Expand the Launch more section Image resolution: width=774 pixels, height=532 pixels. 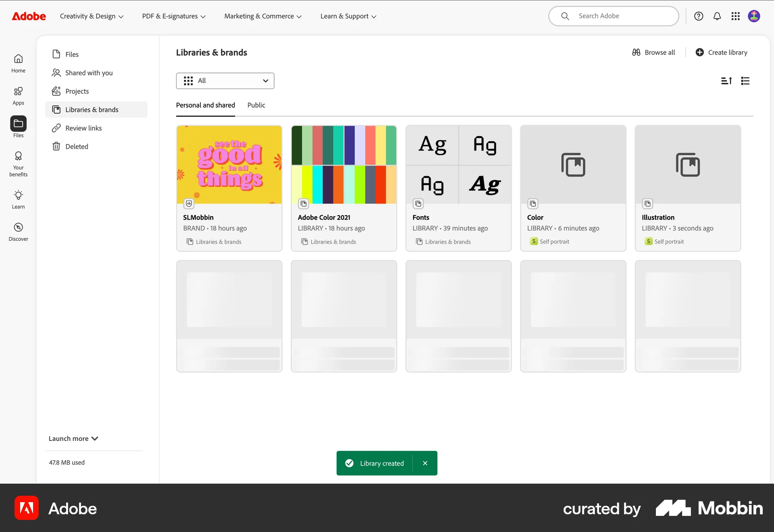pos(73,438)
